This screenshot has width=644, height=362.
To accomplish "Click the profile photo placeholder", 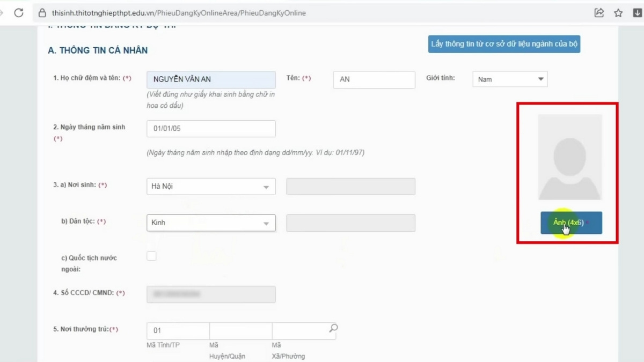I will pos(570,157).
